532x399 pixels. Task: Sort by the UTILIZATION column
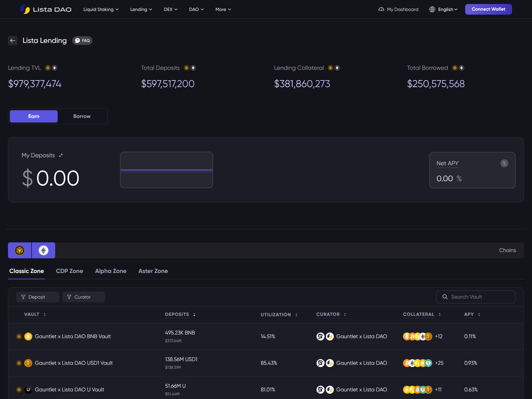[x=279, y=315]
